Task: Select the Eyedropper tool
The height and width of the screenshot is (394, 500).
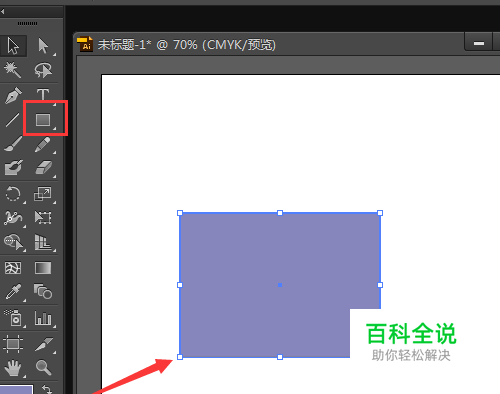Action: click(13, 292)
